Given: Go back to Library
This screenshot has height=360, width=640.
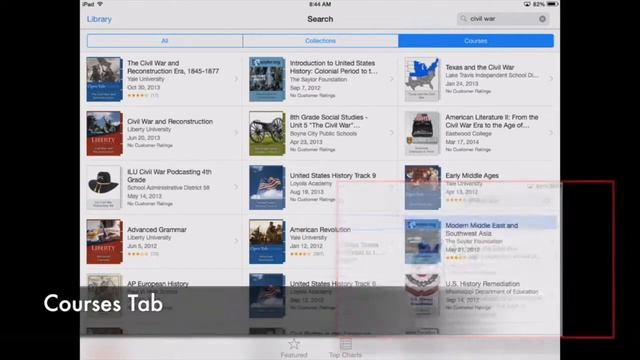Looking at the screenshot, I should [x=99, y=19].
